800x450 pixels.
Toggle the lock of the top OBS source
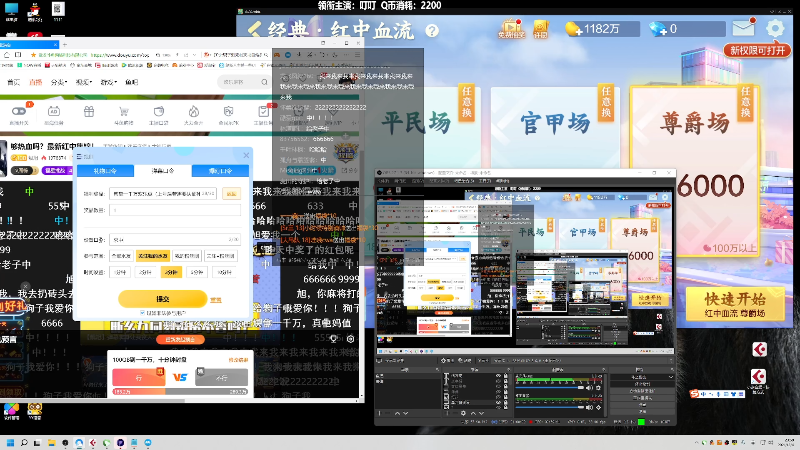506,376
